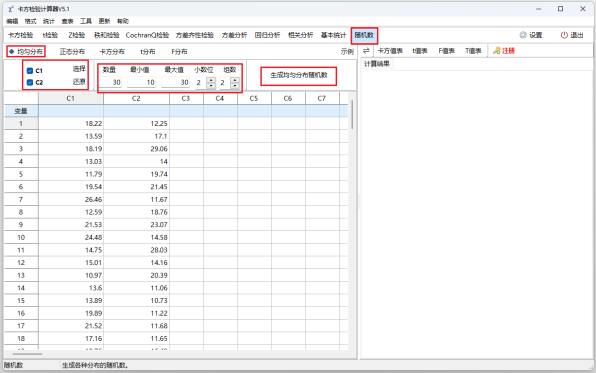Open the 更新 menu
Viewport: 596px width, 373px height.
(x=104, y=21)
